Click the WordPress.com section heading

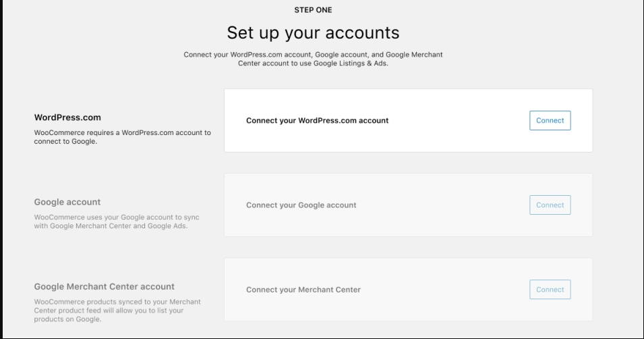pos(67,118)
